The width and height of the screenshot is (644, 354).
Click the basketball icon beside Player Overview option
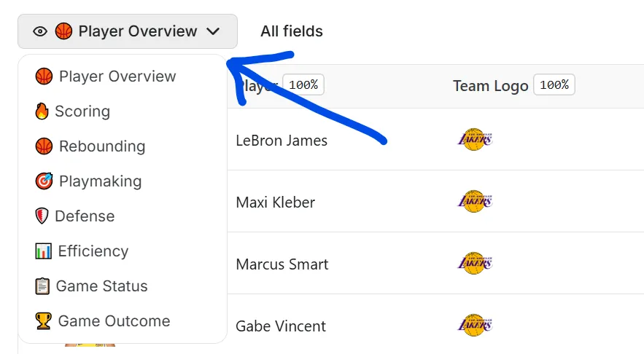[x=44, y=76]
